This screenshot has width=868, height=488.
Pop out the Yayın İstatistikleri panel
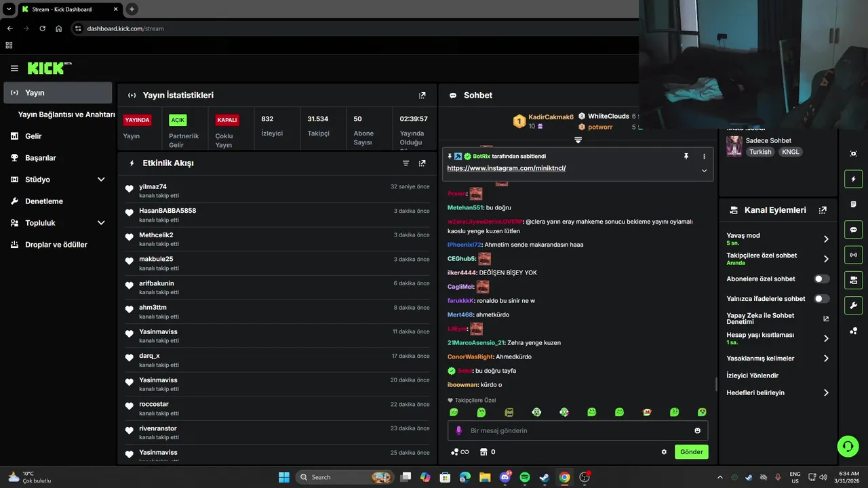[x=422, y=96]
